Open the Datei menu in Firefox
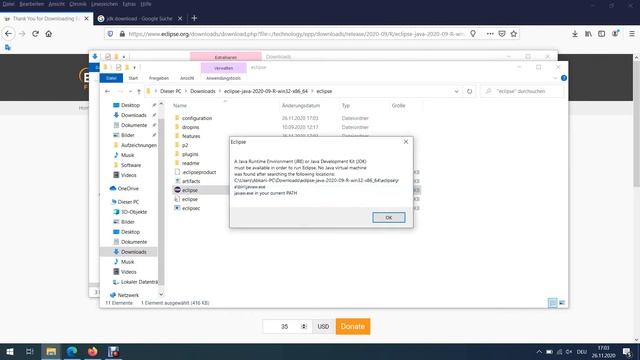 [x=8, y=4]
